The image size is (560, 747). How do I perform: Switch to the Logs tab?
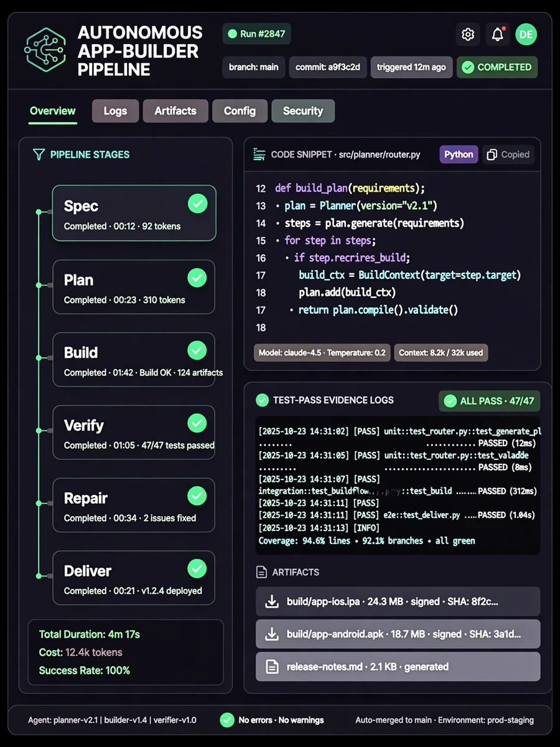115,111
